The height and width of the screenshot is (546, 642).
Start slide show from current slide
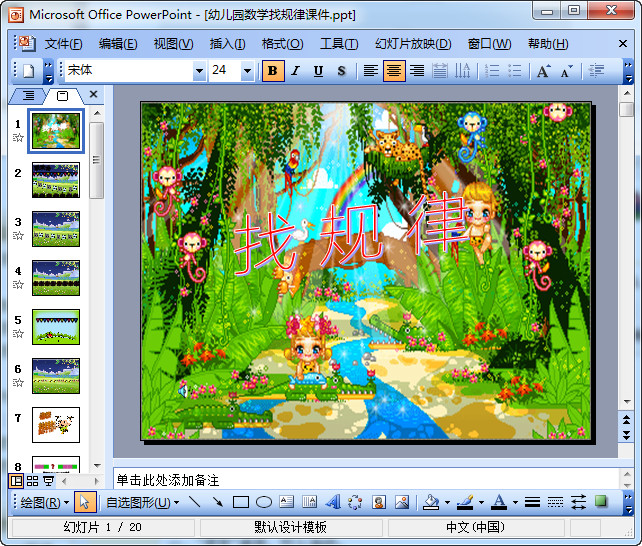49,481
